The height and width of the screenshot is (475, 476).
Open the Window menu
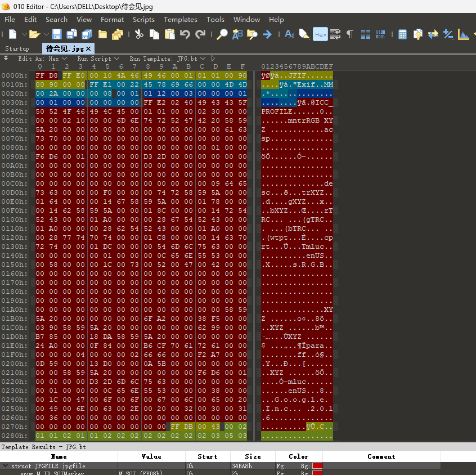pos(246,20)
